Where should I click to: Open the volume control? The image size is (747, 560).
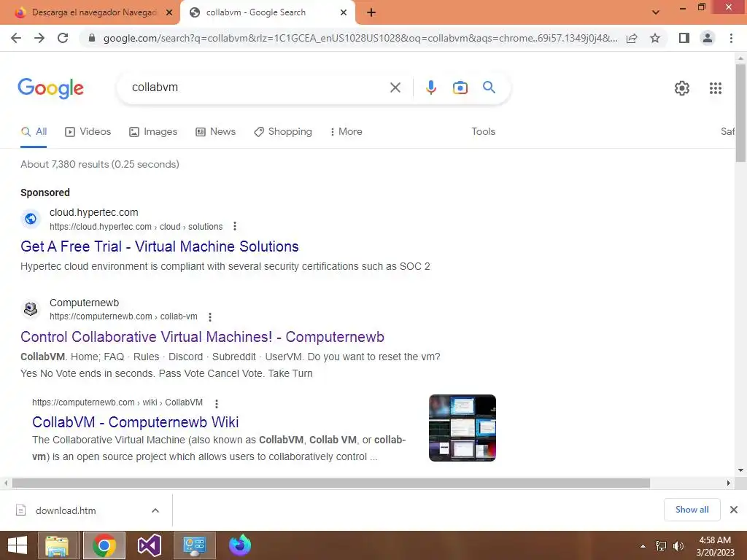(x=678, y=546)
